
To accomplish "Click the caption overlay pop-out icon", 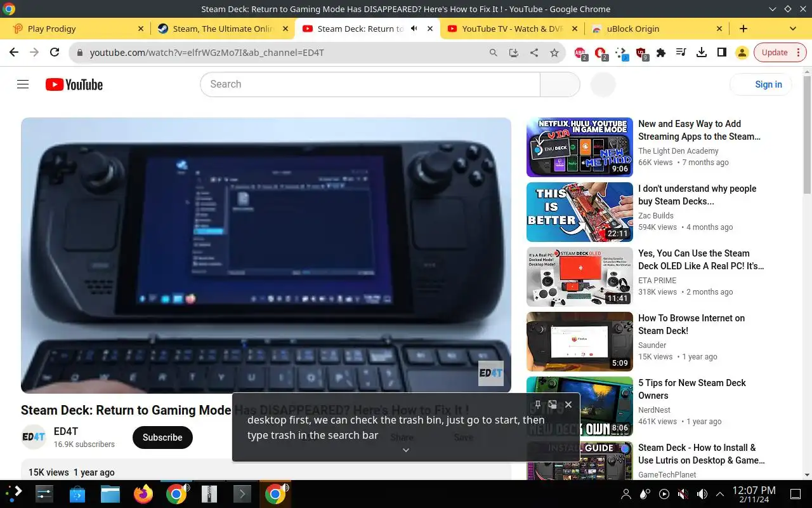I will (x=553, y=404).
